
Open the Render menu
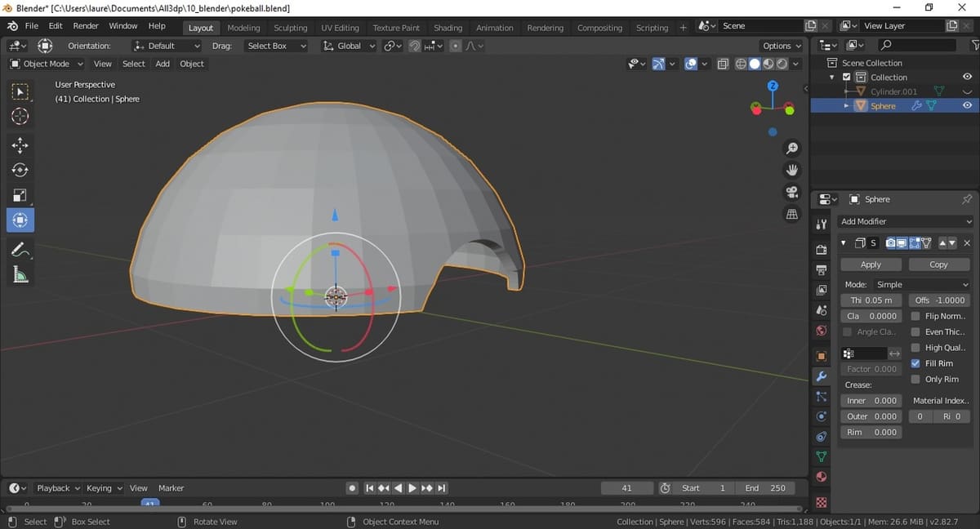86,26
